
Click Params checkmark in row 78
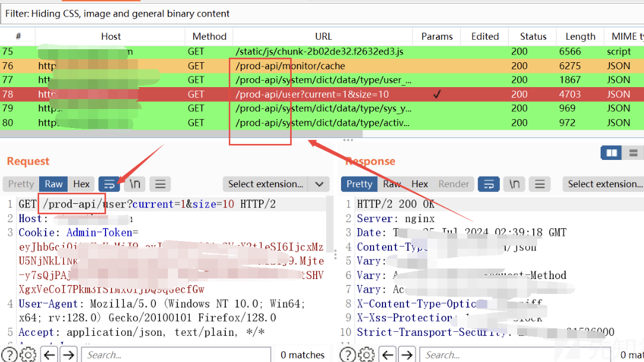click(x=436, y=94)
